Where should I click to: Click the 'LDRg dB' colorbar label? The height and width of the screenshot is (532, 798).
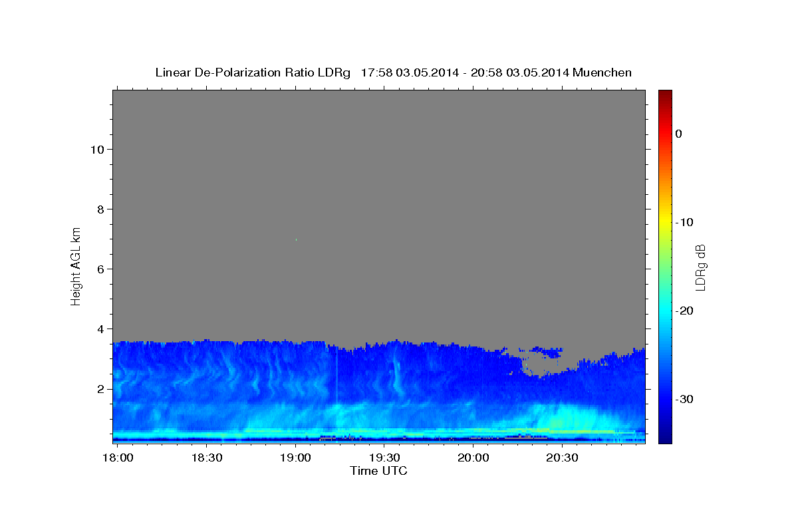pos(700,267)
